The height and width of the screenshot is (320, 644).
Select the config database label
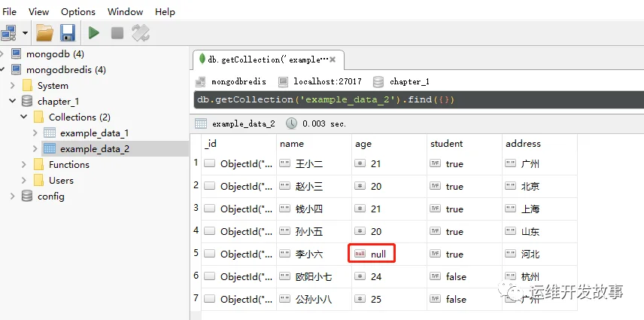[x=51, y=197]
